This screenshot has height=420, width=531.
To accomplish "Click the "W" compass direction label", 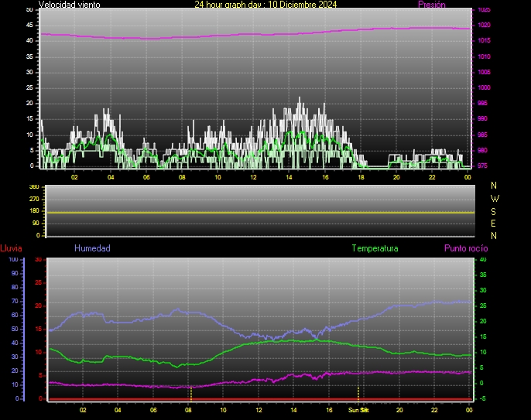I will pyautogui.click(x=495, y=198).
